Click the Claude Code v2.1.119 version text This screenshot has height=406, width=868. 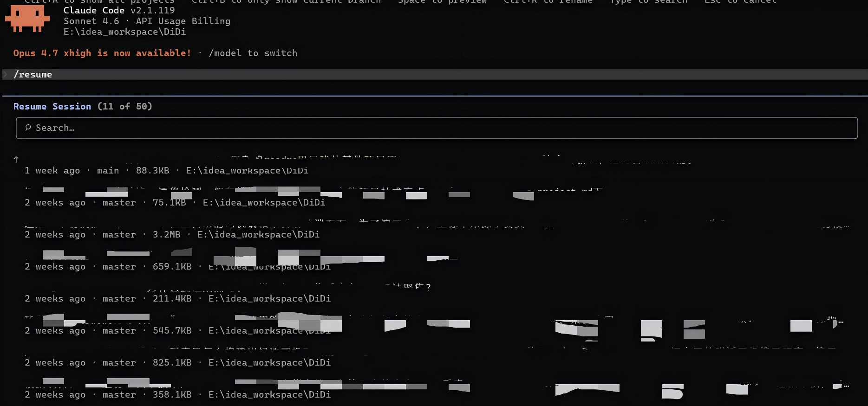tap(119, 10)
